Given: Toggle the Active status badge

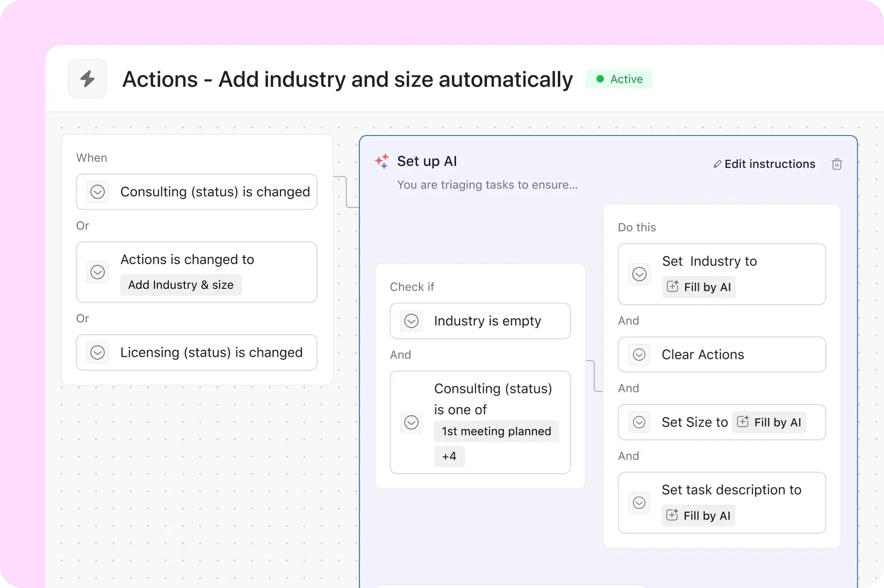Looking at the screenshot, I should click(x=619, y=79).
